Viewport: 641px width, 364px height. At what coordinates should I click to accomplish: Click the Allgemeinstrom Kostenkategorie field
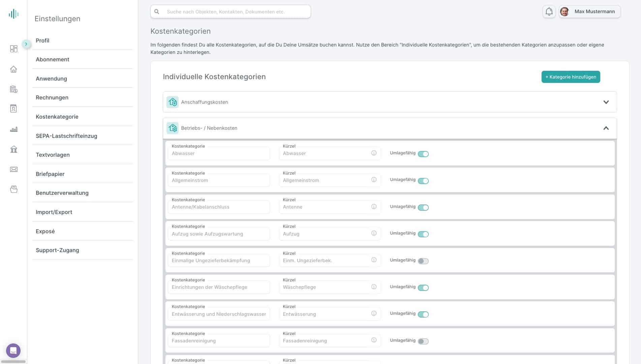pyautogui.click(x=219, y=180)
